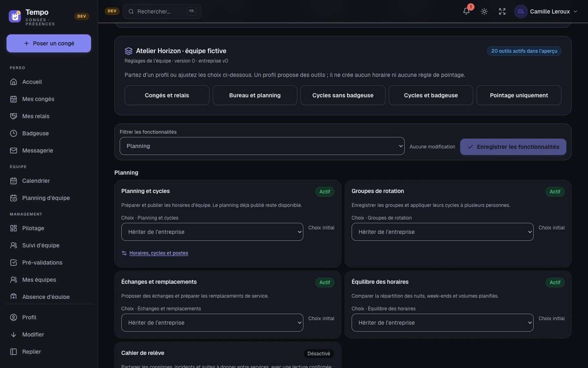Image resolution: width=588 pixels, height=368 pixels.
Task: Open Pilotage management page
Action: 49,228
